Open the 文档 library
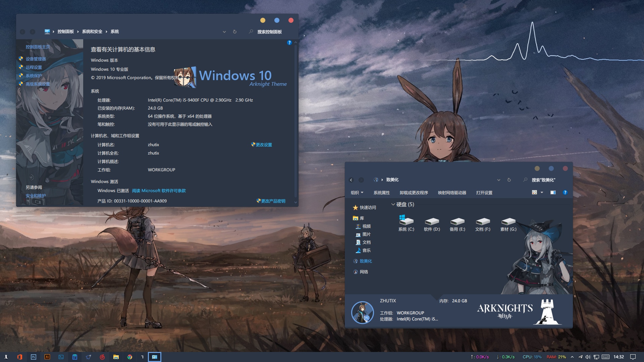 (363, 242)
